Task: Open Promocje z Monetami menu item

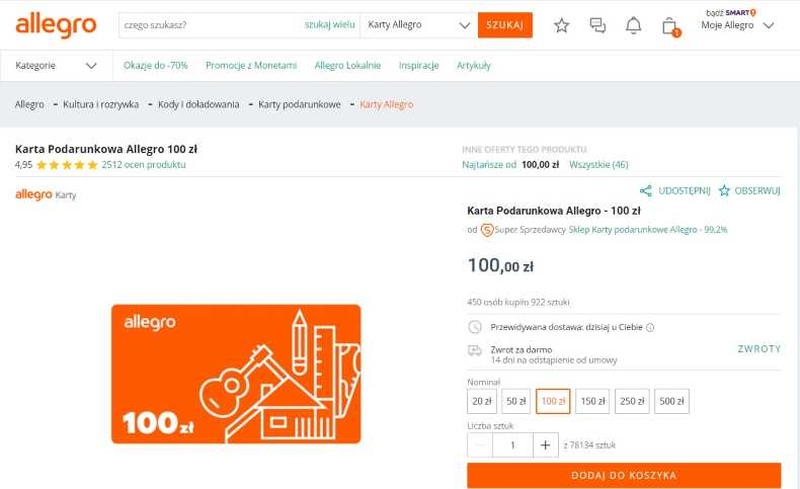Action: click(x=251, y=65)
